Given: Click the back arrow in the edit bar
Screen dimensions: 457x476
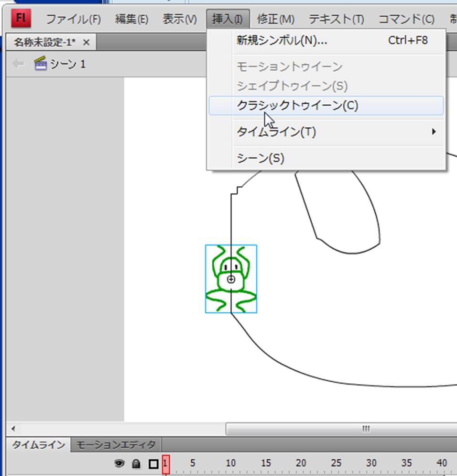Looking at the screenshot, I should (18, 64).
